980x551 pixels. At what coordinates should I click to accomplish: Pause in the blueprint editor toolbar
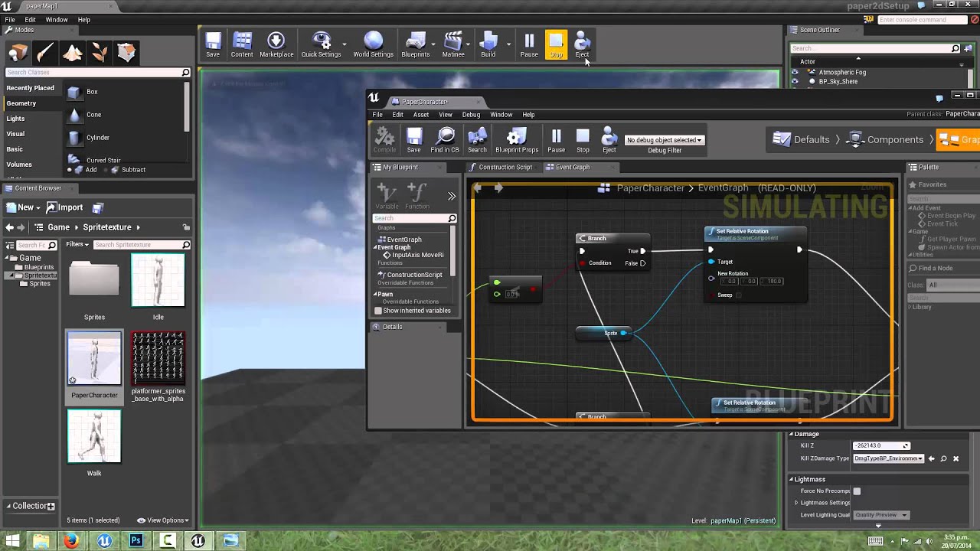coord(557,140)
